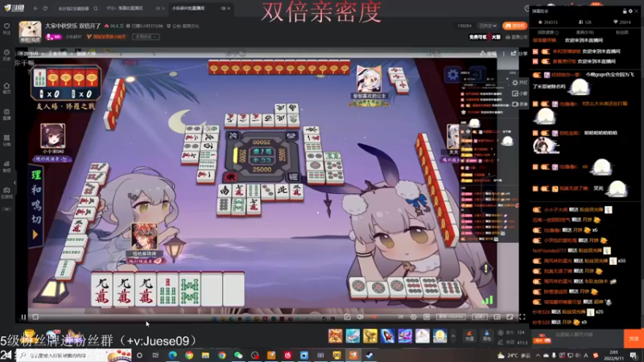
Task: Select the shark gift icon
Action: (353, 335)
